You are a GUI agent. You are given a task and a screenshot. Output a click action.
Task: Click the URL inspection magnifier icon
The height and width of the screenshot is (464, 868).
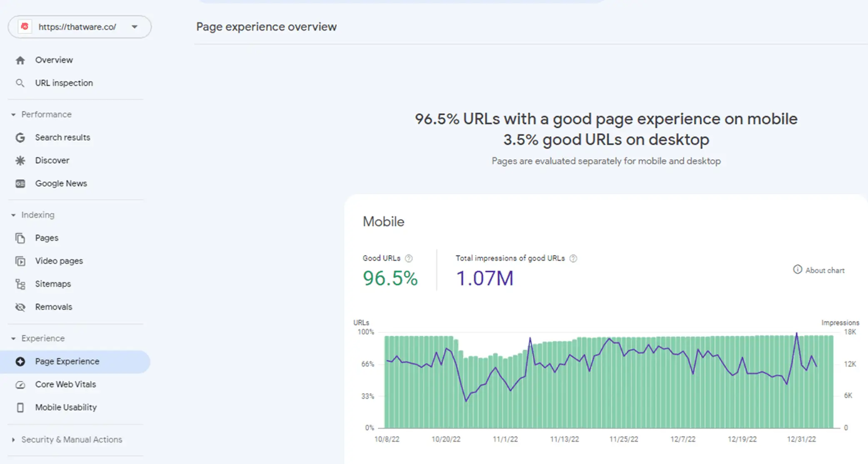pyautogui.click(x=20, y=83)
